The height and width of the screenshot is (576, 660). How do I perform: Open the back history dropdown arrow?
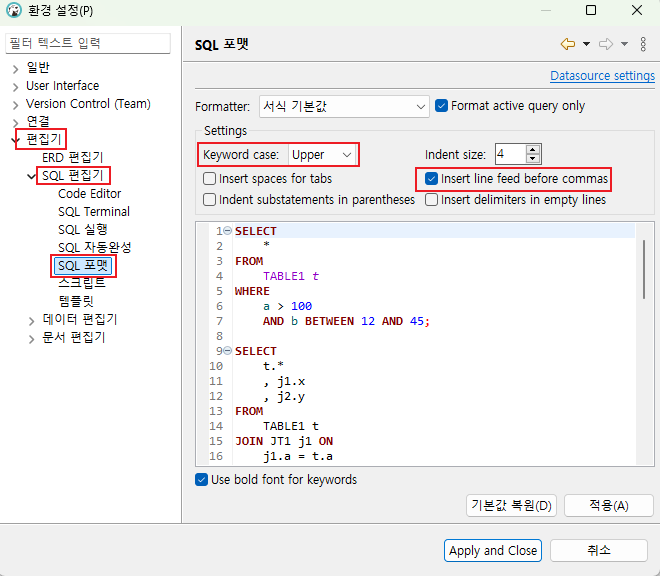point(586,44)
